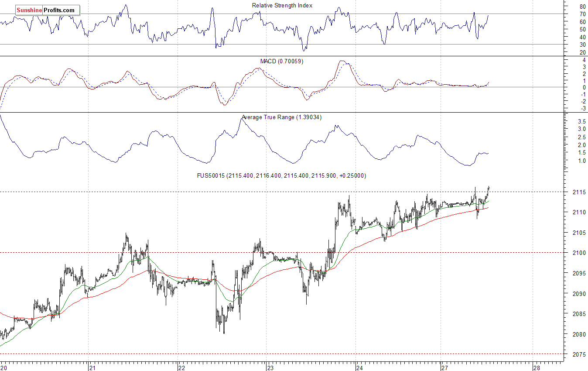Viewport: 588px width, 371px height.
Task: Click the date label 22 on the time axis
Action: pos(181,368)
